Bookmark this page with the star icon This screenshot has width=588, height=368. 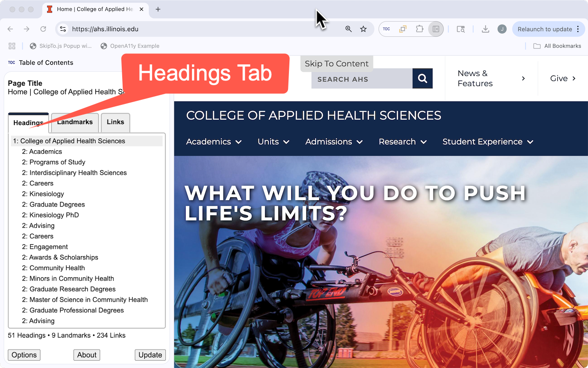363,29
